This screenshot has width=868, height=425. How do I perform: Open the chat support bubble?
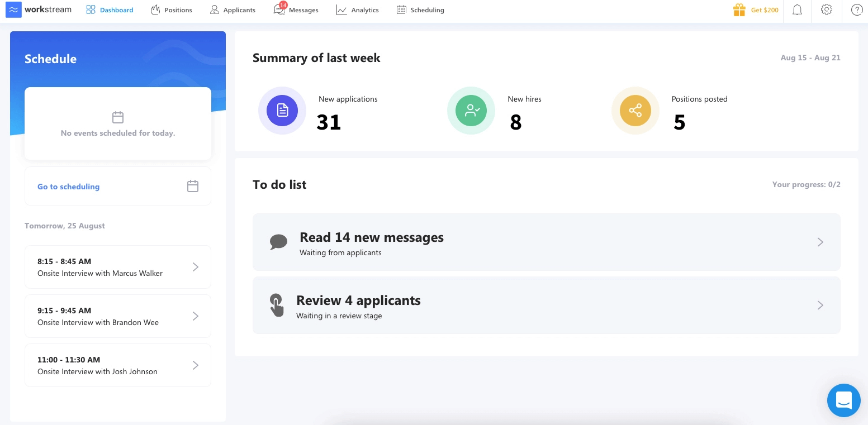tap(843, 400)
